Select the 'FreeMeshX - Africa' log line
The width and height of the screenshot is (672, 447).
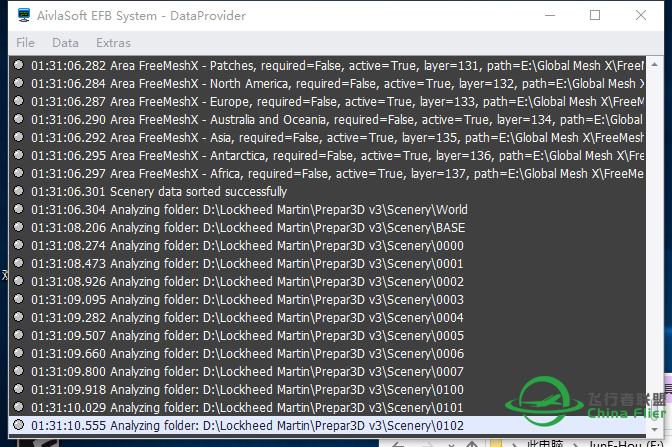(x=327, y=174)
